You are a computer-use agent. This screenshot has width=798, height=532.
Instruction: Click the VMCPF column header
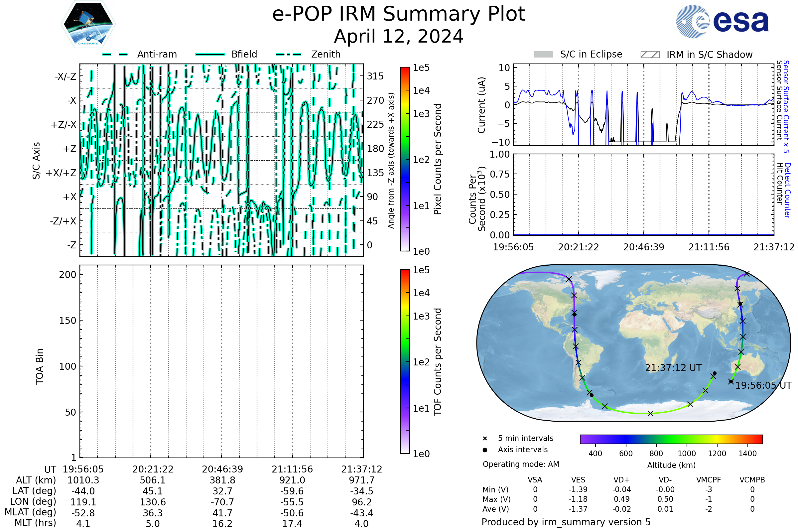709,480
